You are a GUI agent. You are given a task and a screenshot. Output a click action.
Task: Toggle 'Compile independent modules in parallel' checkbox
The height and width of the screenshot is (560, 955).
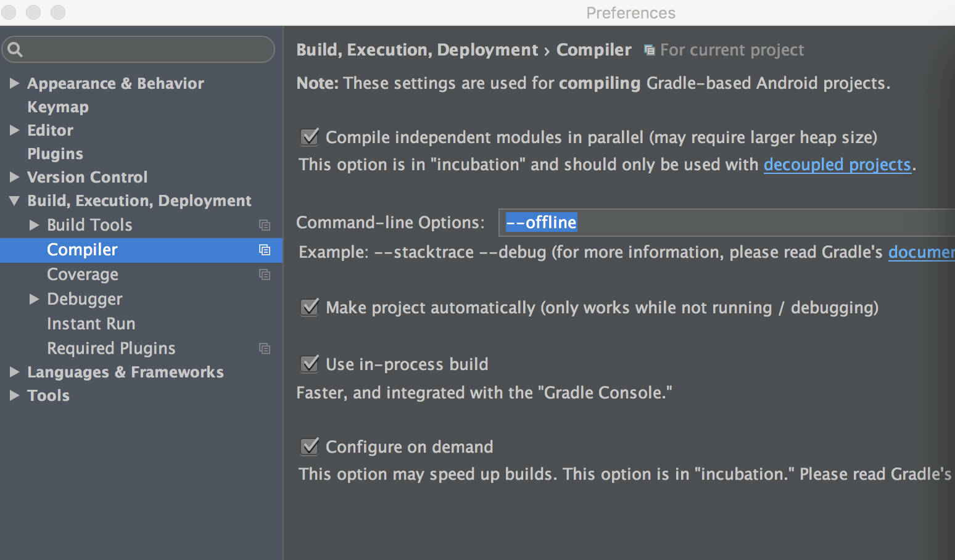[310, 137]
